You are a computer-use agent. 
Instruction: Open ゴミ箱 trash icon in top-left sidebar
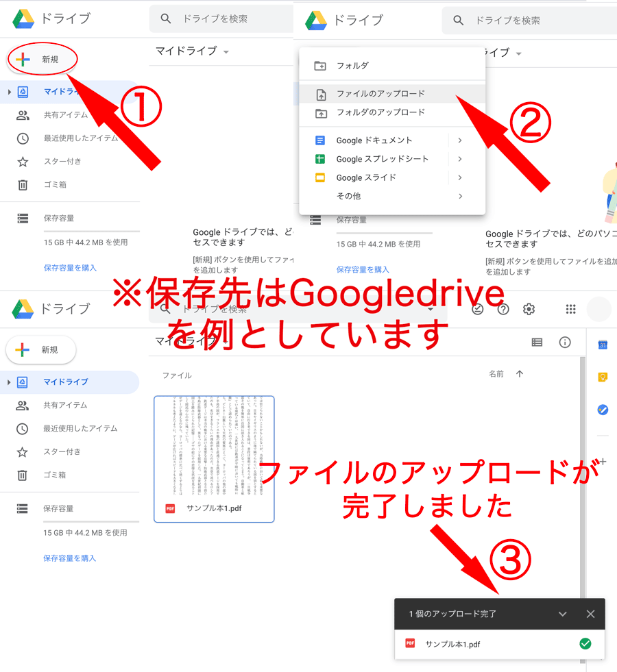click(23, 185)
